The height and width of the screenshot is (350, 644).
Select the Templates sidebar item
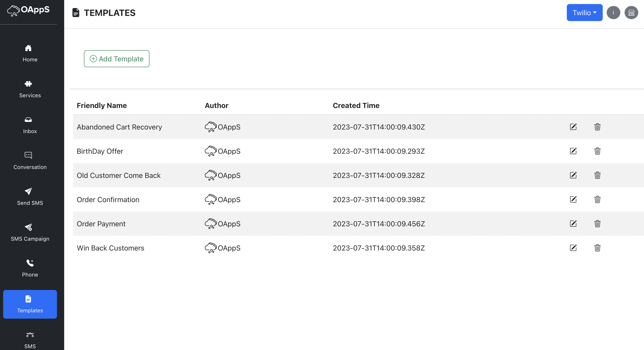(x=30, y=304)
